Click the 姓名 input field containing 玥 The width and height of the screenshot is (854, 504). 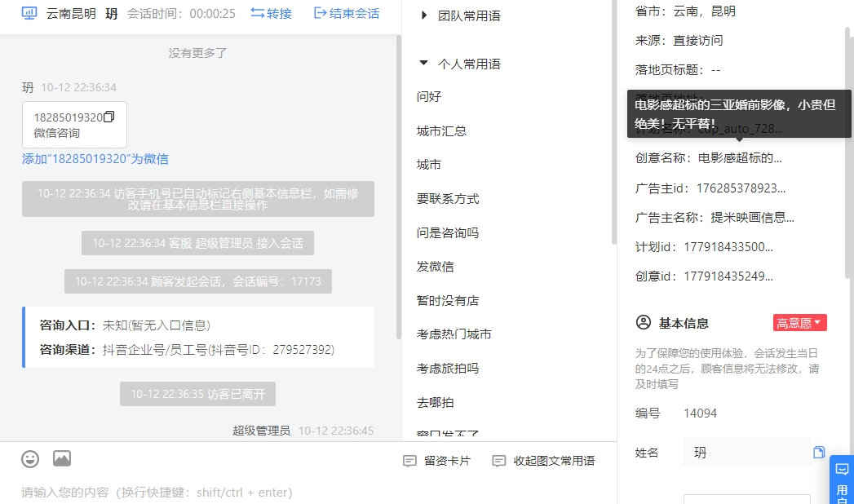[746, 453]
